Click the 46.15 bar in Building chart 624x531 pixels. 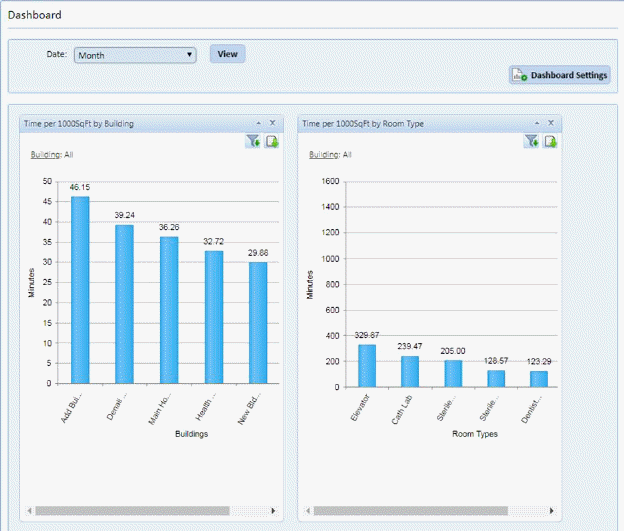80,290
